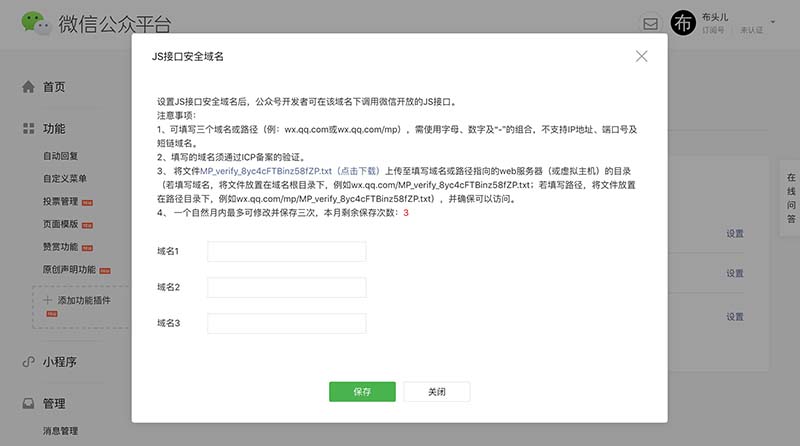
Task: Click the first 设置 link on background page
Action: click(735, 234)
